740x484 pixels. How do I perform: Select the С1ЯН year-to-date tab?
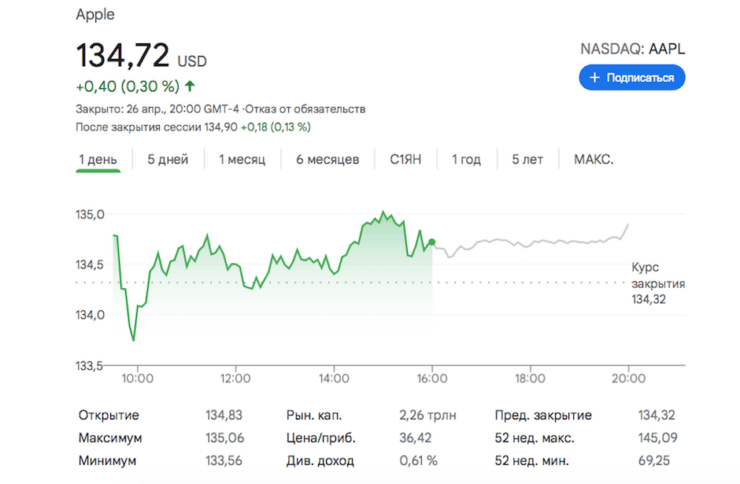click(x=405, y=159)
